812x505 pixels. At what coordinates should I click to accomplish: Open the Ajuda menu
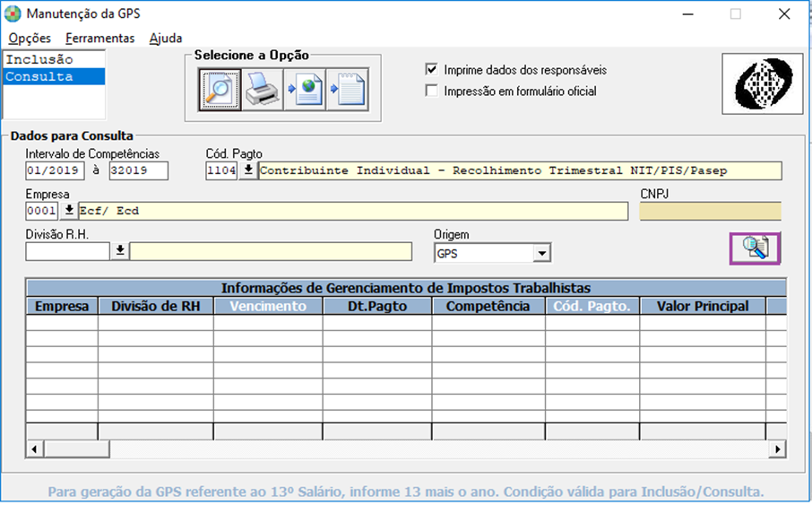pyautogui.click(x=166, y=39)
